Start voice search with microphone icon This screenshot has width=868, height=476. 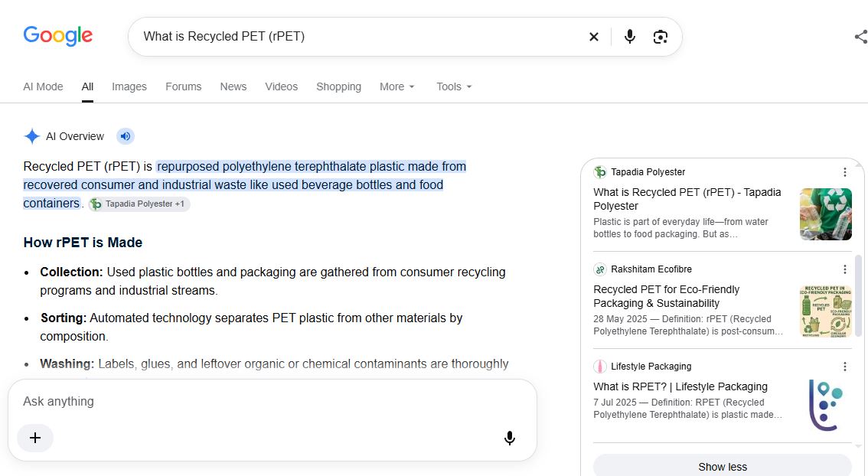point(629,37)
